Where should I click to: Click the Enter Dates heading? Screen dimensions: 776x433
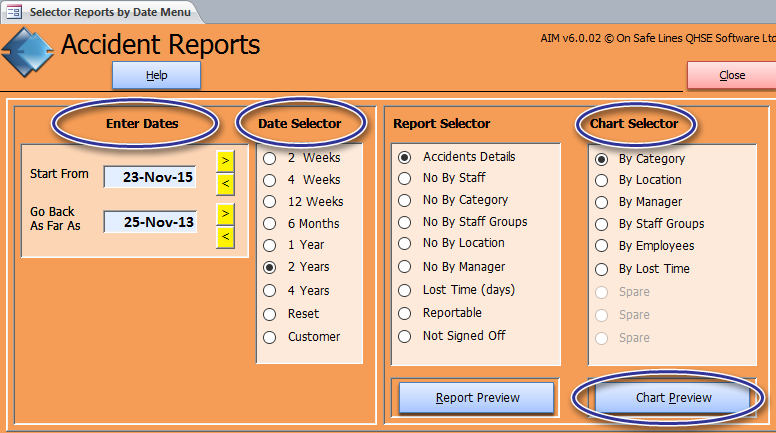click(x=142, y=123)
